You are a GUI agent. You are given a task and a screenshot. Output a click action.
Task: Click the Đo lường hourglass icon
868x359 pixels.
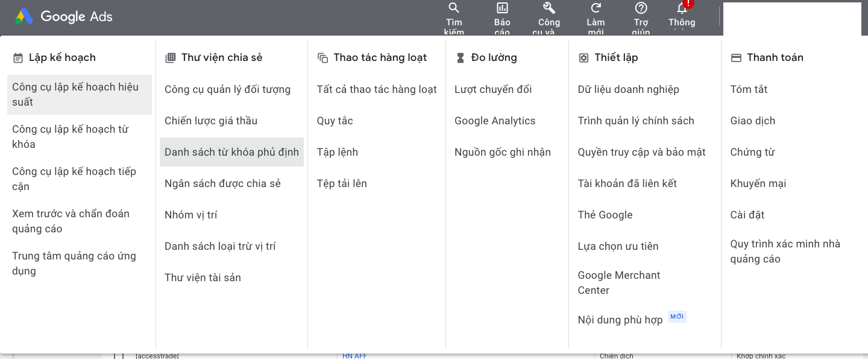(461, 58)
